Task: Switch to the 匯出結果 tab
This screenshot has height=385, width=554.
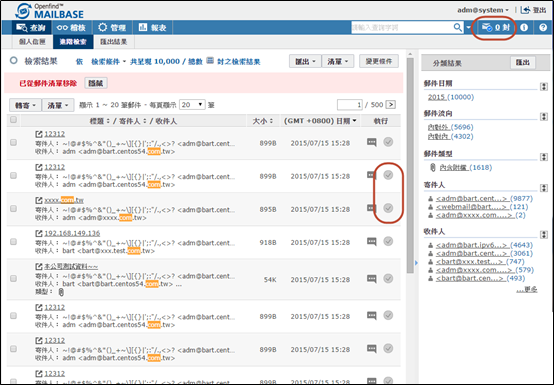Action: pos(113,42)
